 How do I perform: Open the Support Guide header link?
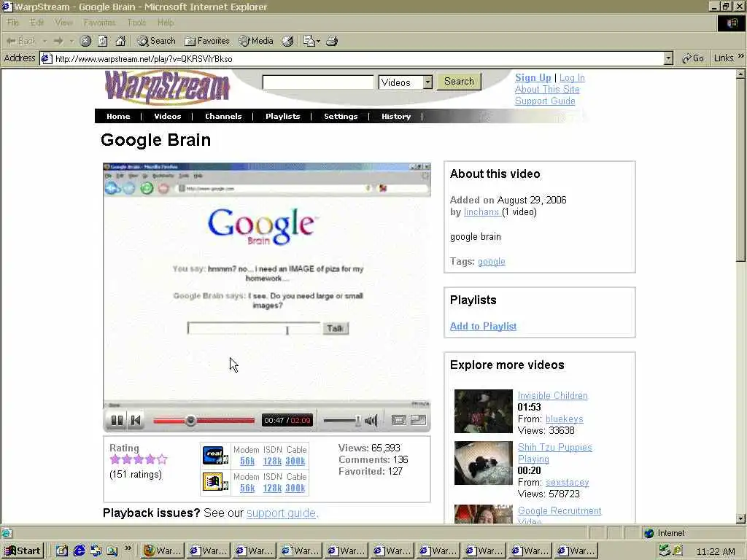tap(545, 101)
